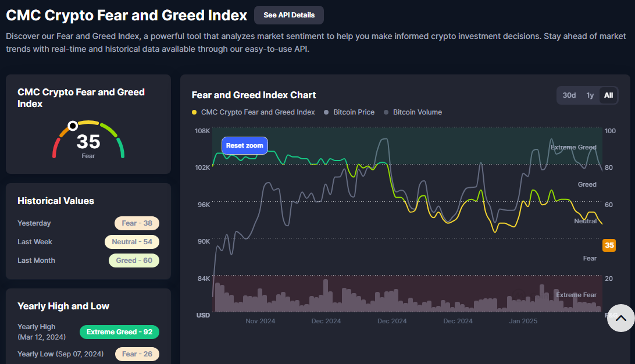The width and height of the screenshot is (635, 364).
Task: Select the All time range
Action: click(x=608, y=95)
